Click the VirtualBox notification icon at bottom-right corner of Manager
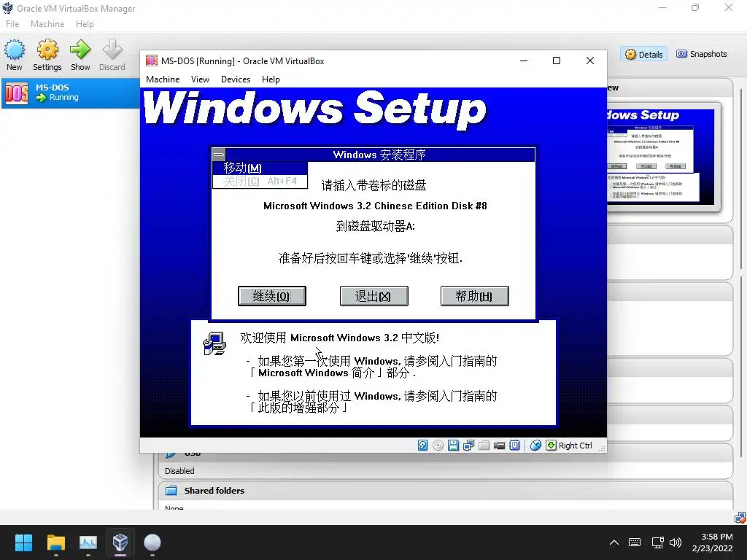Screen dimensions: 747x560 (740, 517)
